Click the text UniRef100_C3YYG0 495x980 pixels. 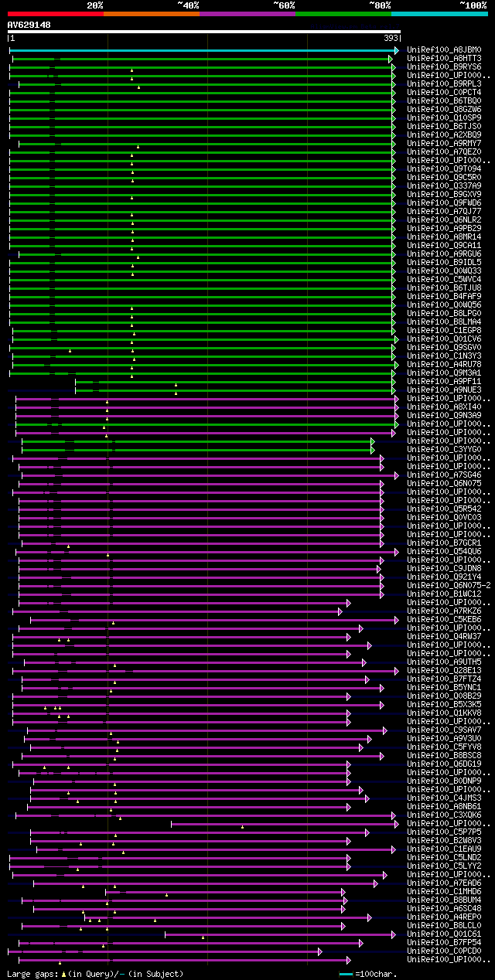pos(445,450)
